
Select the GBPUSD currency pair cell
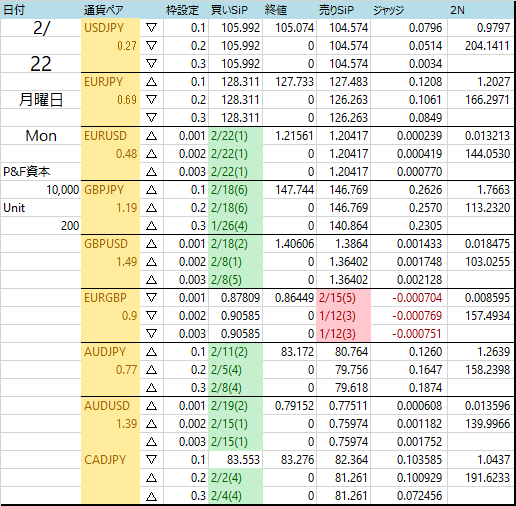pyautogui.click(x=110, y=244)
